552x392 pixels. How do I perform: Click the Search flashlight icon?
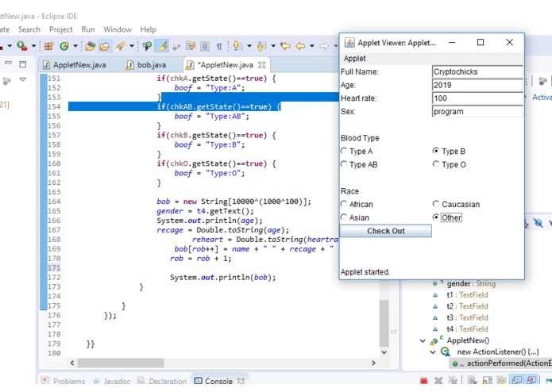pos(120,46)
